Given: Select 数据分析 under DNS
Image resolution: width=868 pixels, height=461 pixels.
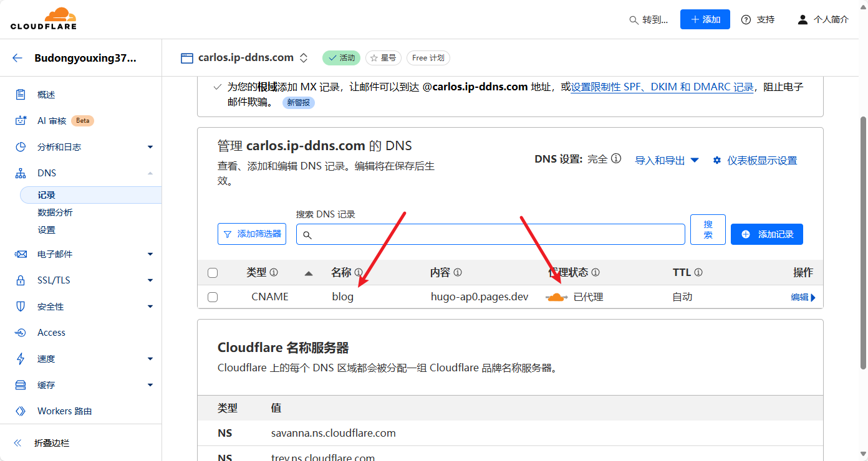Looking at the screenshot, I should tap(55, 212).
